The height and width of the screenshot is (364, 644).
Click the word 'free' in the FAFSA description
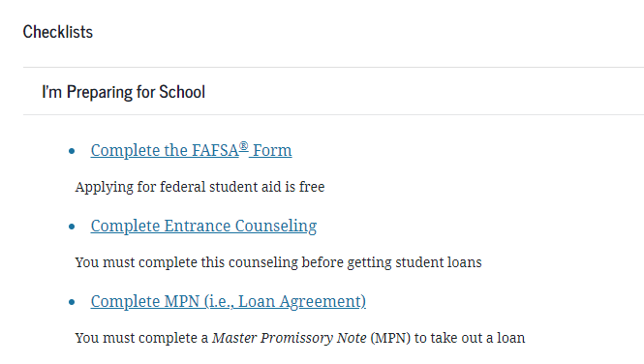312,187
